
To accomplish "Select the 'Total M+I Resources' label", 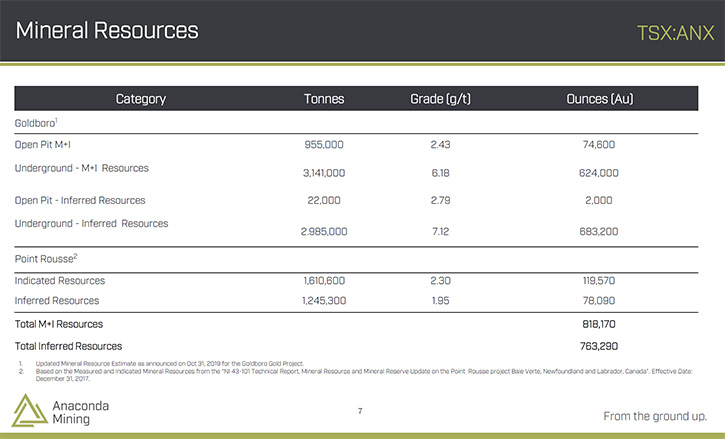I will point(59,324).
